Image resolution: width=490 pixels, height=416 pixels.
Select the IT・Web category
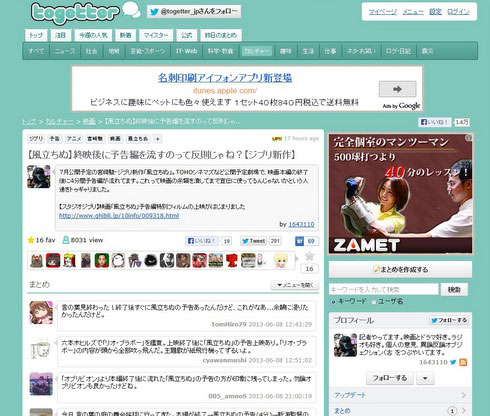[186, 51]
